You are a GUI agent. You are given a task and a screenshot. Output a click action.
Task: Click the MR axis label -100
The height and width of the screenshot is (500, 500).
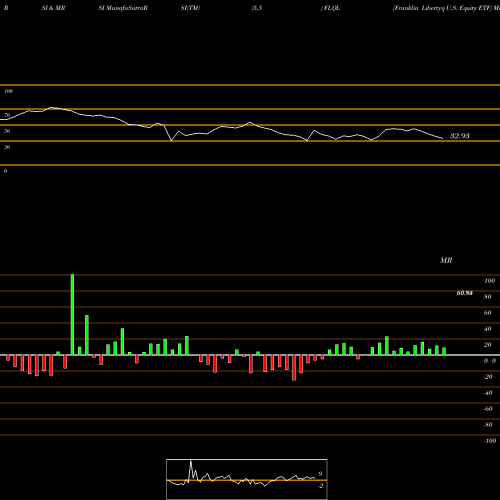pyautogui.click(x=490, y=441)
